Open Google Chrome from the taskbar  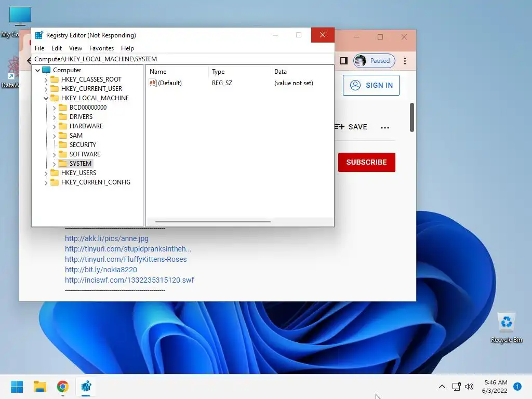tap(63, 387)
